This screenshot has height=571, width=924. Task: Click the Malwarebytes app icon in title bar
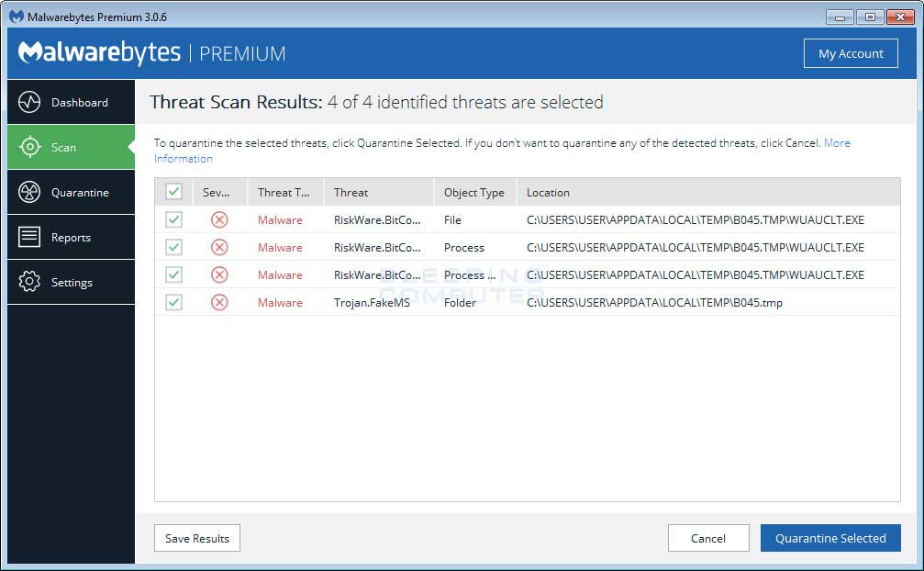[x=17, y=17]
